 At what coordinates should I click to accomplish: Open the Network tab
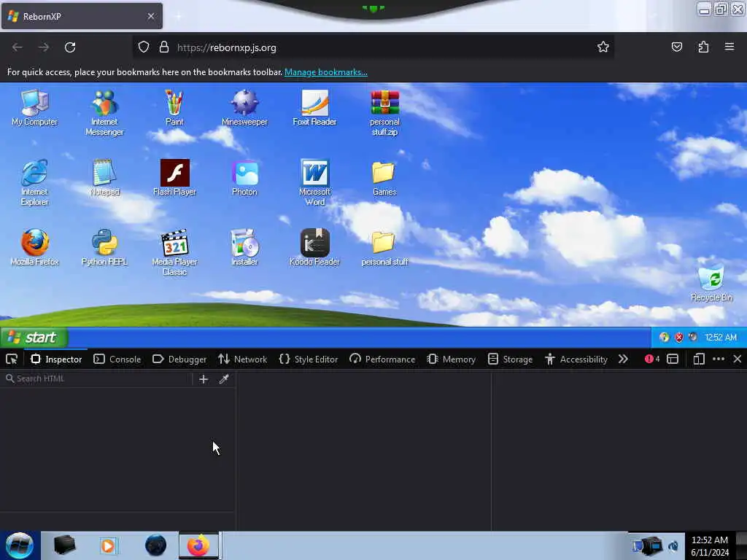[242, 359]
